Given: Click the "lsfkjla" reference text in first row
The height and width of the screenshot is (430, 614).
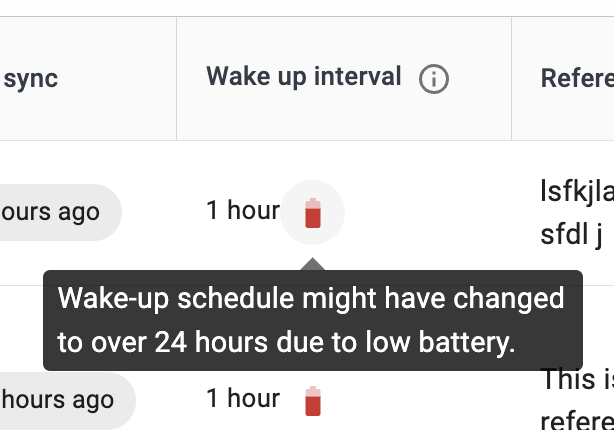Looking at the screenshot, I should click(577, 193).
